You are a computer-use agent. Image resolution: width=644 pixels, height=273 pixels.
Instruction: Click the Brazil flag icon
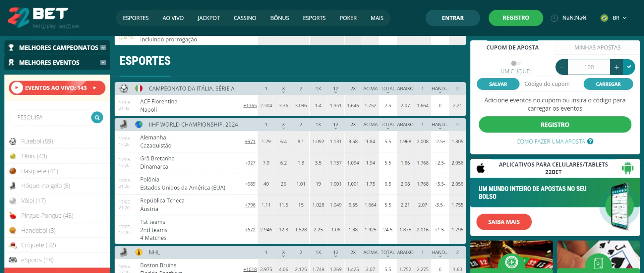coord(604,18)
